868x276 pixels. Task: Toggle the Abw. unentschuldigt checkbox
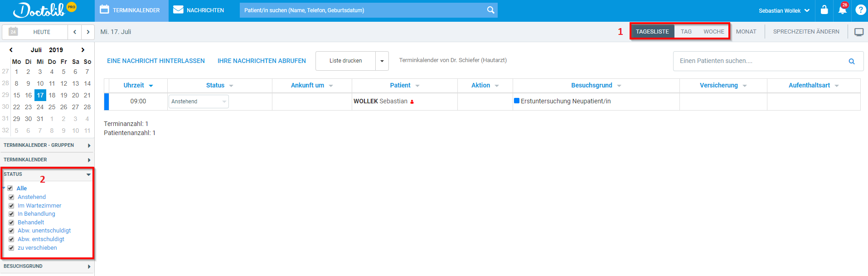tap(11, 231)
